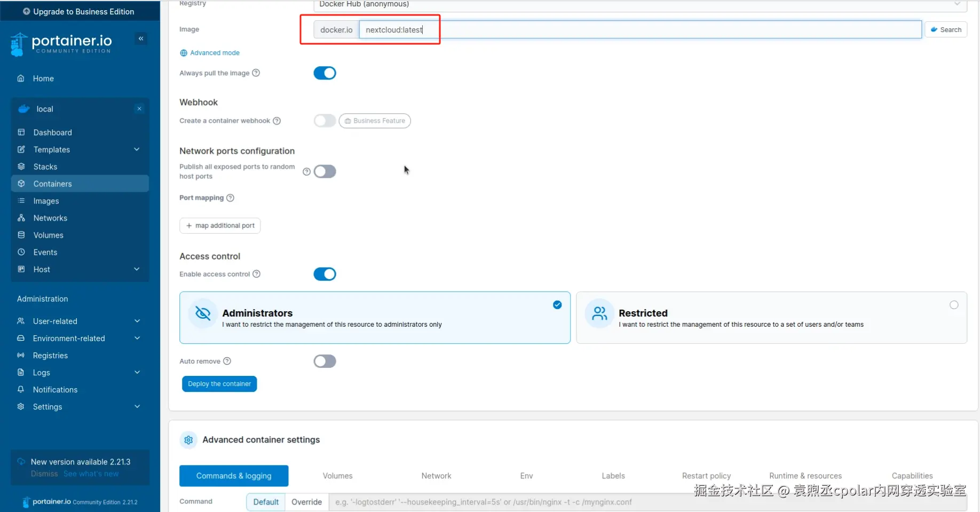Click help icon beside Port mapping
The width and height of the screenshot is (980, 512).
click(231, 198)
